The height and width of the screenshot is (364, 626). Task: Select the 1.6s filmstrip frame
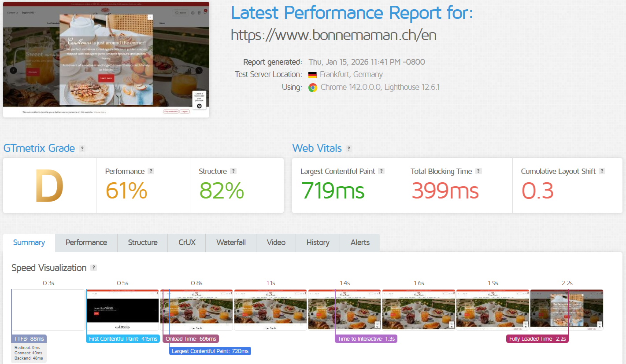point(419,310)
